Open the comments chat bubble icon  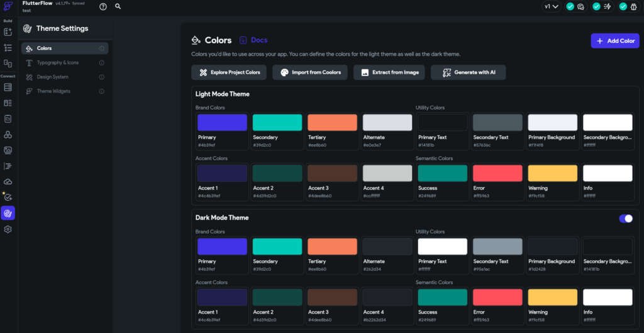tap(580, 6)
